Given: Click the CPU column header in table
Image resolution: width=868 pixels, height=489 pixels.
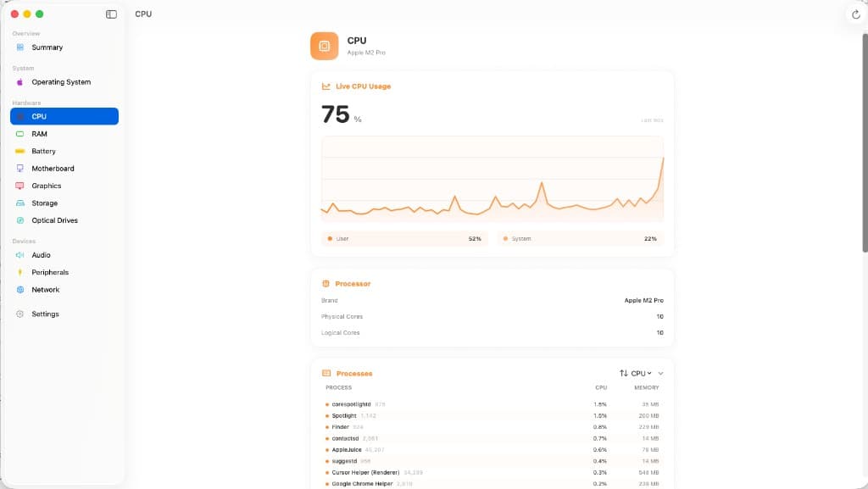Looking at the screenshot, I should tap(601, 388).
